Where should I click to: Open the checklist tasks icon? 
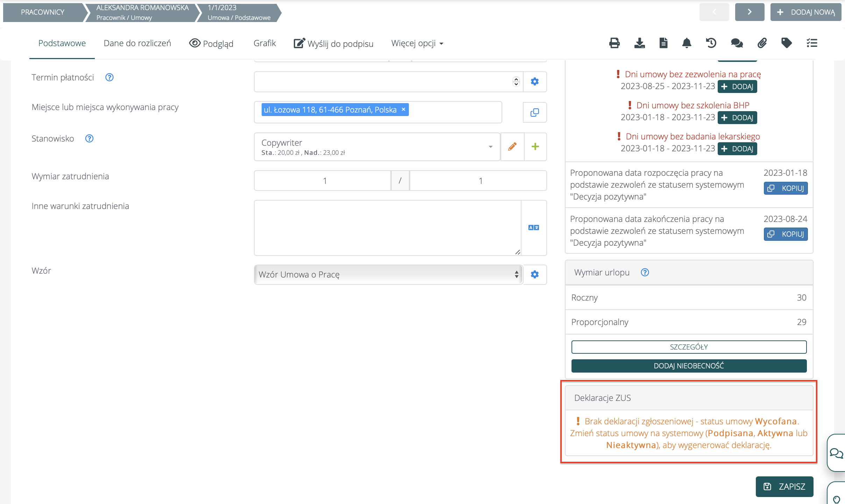[812, 43]
